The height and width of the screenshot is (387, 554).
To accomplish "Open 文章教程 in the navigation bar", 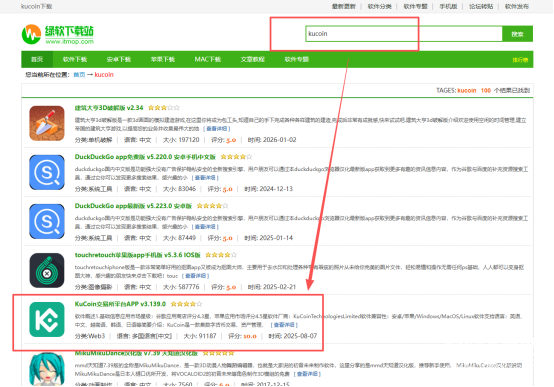I will (253, 59).
